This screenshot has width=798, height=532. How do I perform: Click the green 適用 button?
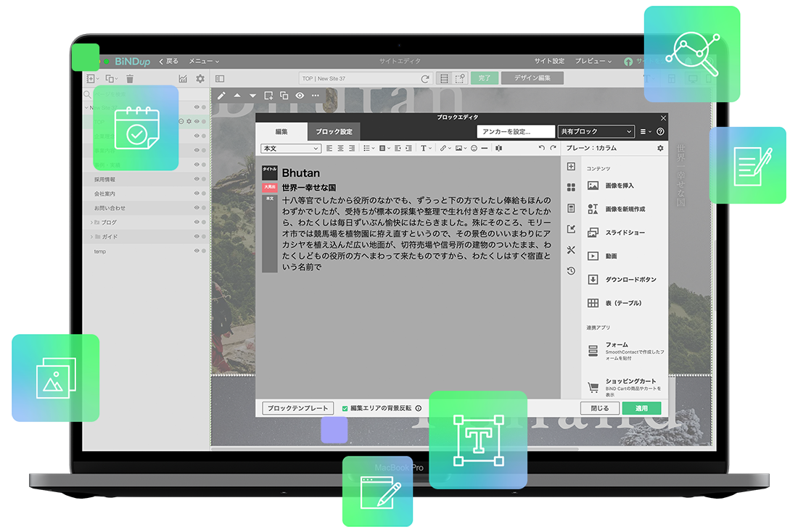click(641, 408)
